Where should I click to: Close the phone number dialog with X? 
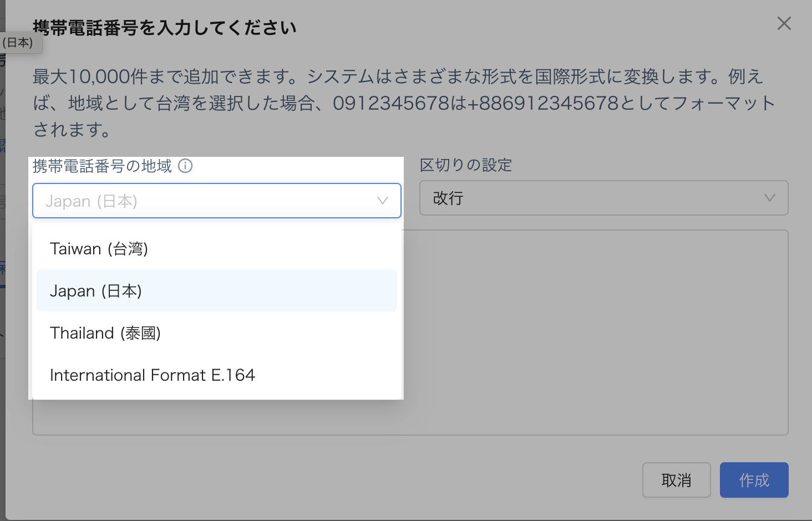coord(784,23)
